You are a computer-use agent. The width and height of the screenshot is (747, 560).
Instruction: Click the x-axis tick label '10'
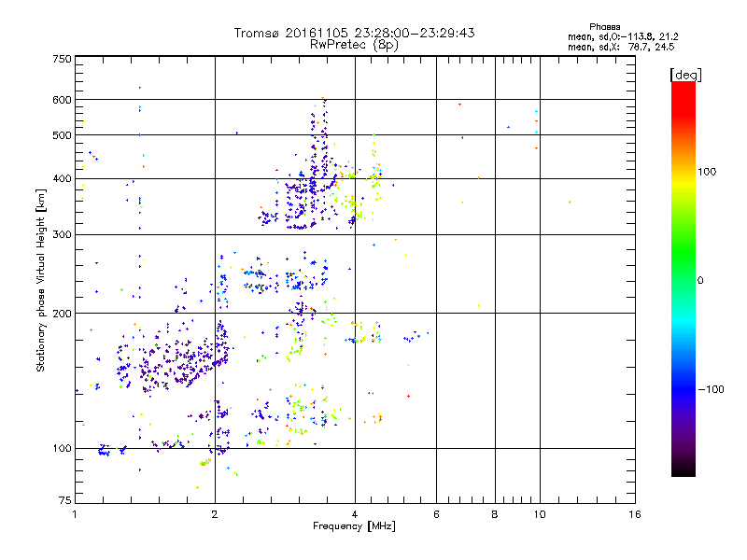click(540, 514)
